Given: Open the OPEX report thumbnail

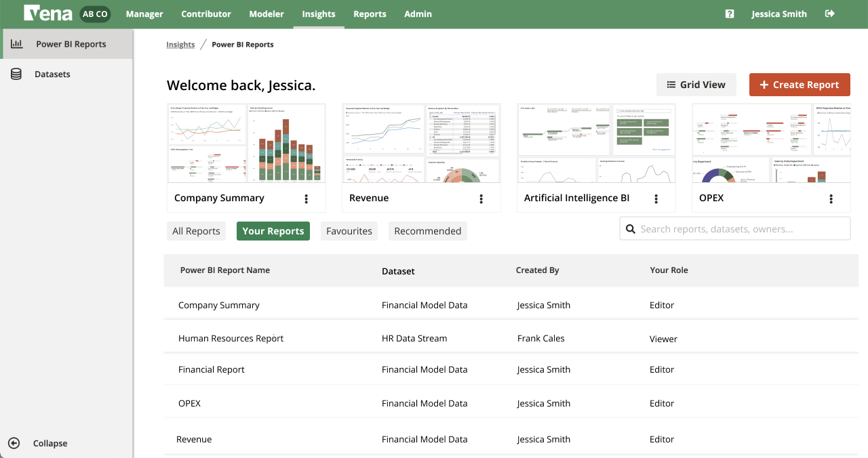Looking at the screenshot, I should (771, 143).
